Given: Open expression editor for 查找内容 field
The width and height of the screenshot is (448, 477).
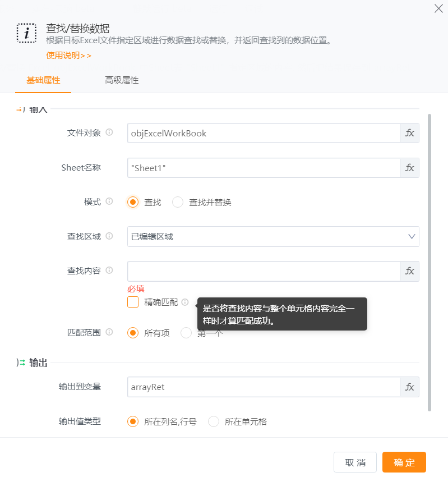Looking at the screenshot, I should pos(409,271).
